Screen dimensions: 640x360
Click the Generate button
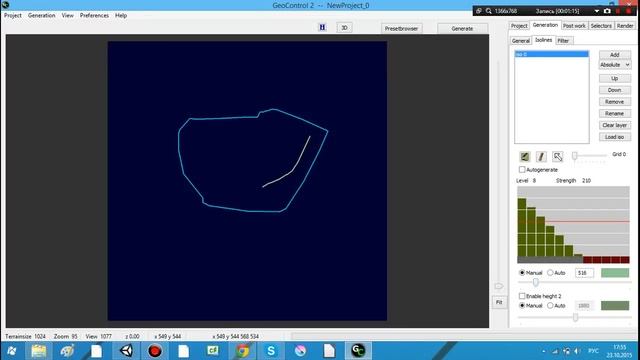coord(462,29)
